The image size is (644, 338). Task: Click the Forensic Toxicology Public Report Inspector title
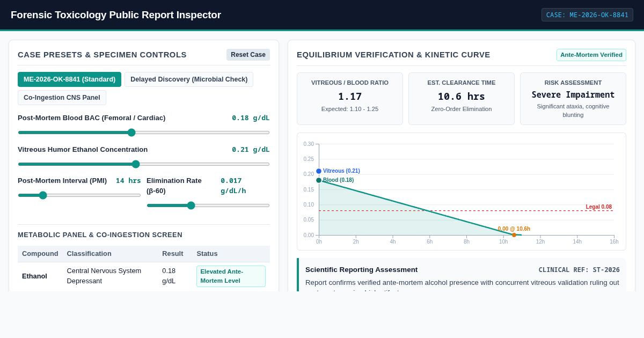coord(116,15)
